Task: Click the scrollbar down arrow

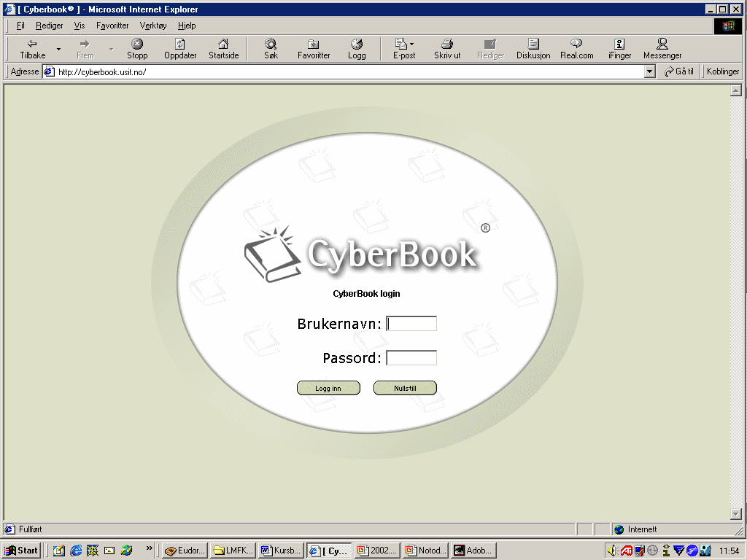Action: tap(736, 514)
